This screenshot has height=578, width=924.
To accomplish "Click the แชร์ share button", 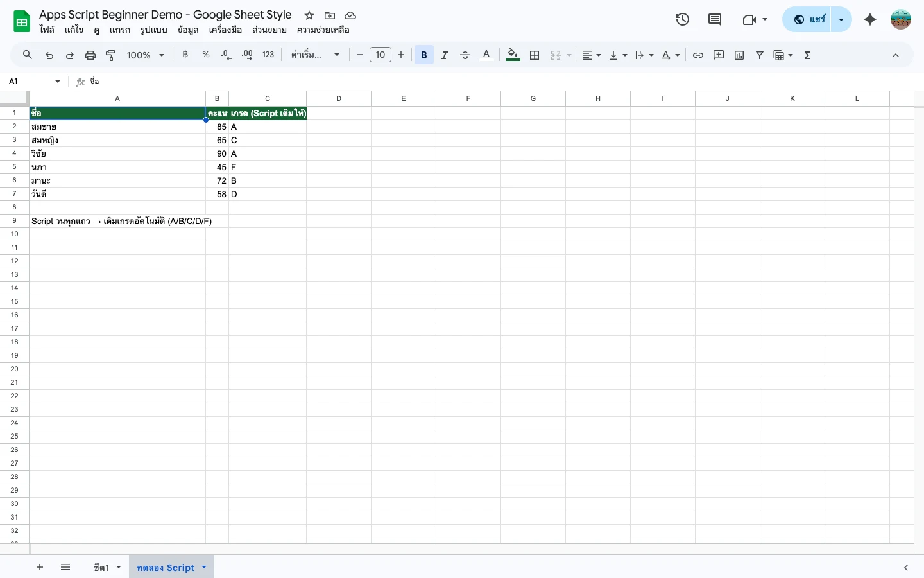I will (x=808, y=19).
